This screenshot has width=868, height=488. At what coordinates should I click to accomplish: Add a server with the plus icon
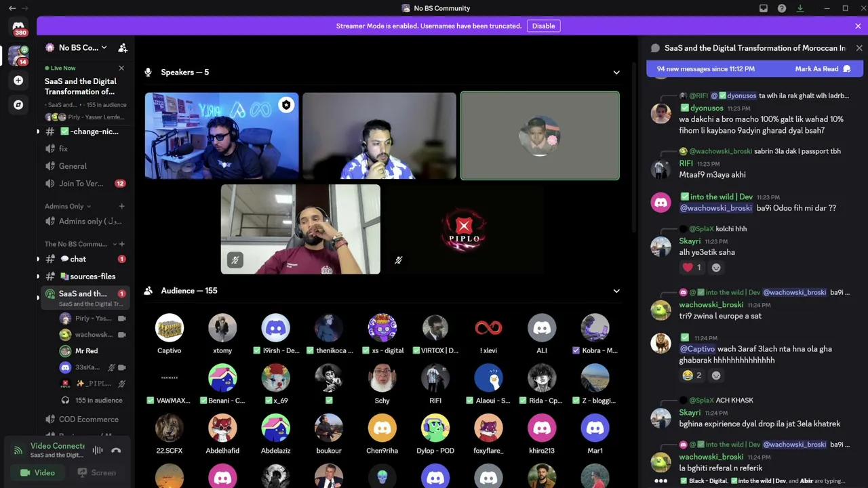(x=18, y=80)
